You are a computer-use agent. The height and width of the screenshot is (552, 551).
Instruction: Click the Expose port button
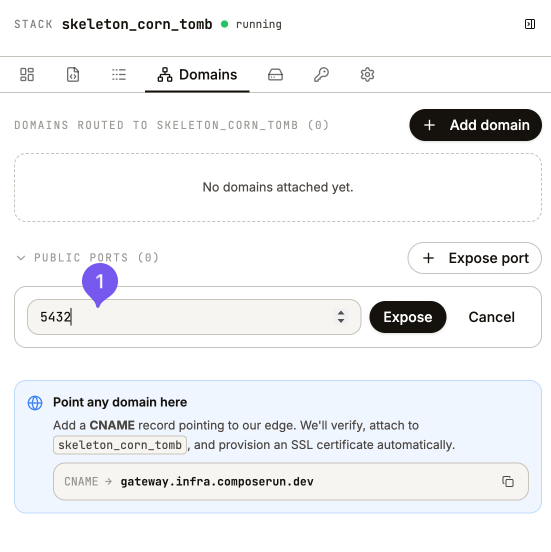(475, 258)
